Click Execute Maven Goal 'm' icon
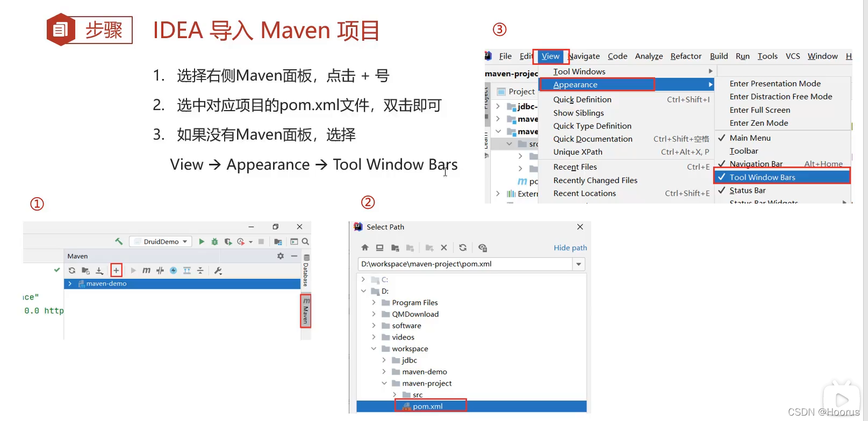This screenshot has height=421, width=868. pyautogui.click(x=146, y=271)
